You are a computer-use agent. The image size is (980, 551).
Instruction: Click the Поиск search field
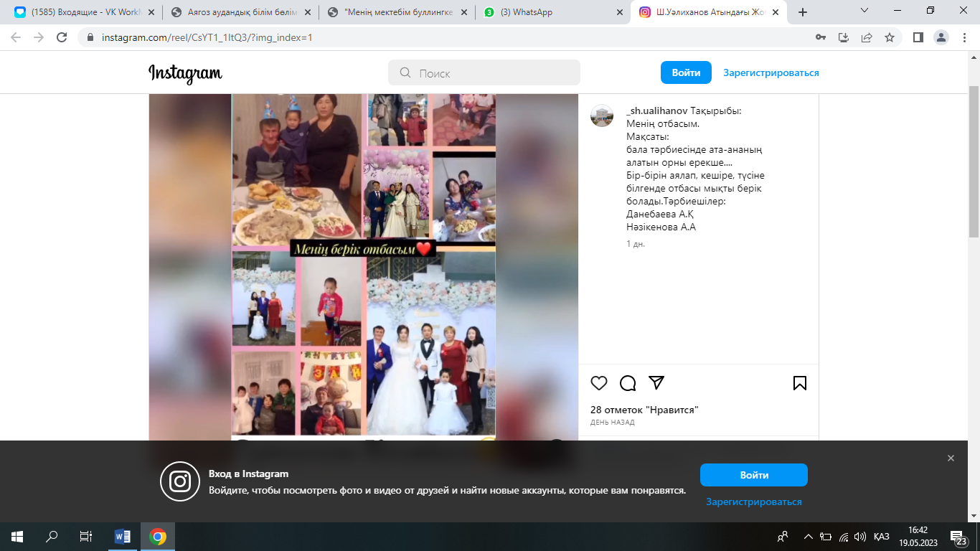click(x=484, y=72)
